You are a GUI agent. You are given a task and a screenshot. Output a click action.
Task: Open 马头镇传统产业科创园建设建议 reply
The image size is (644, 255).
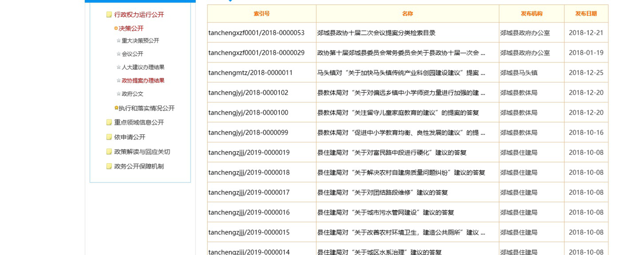tap(401, 73)
